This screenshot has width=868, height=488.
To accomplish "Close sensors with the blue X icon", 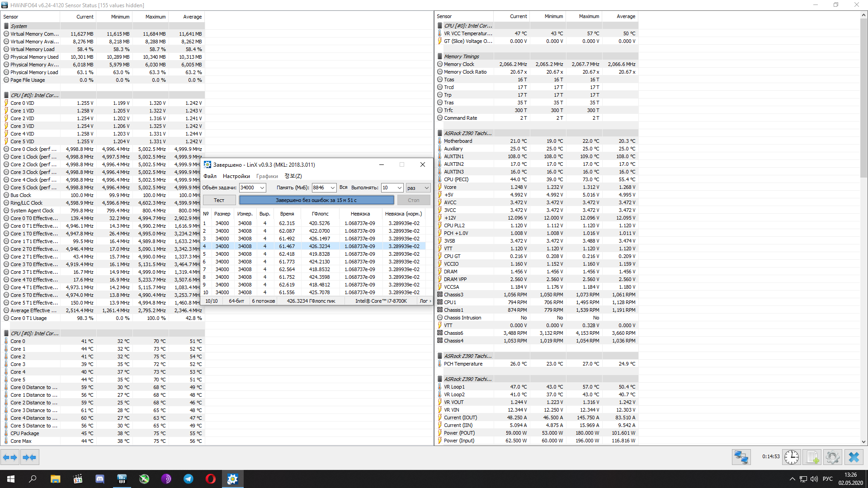I will tap(854, 457).
